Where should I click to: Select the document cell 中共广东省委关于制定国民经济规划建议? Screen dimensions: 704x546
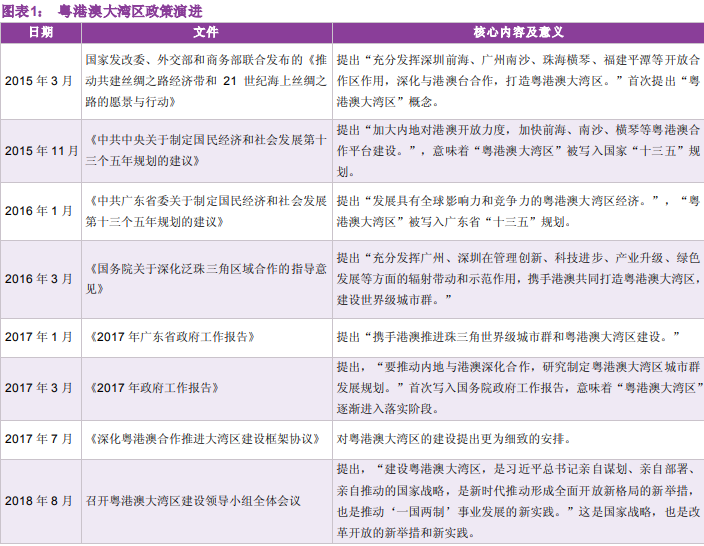tap(207, 211)
